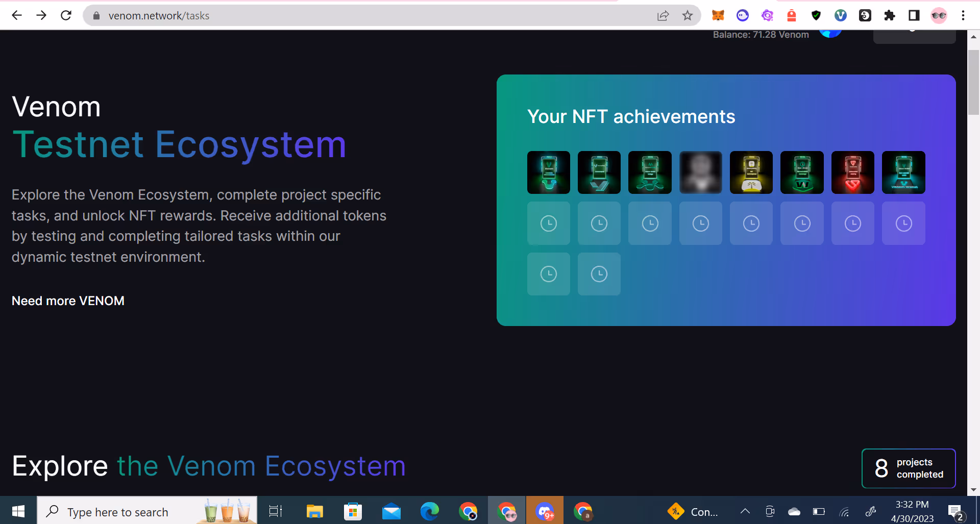Open the red glowing NFT achievement
This screenshot has height=524, width=980.
click(852, 172)
